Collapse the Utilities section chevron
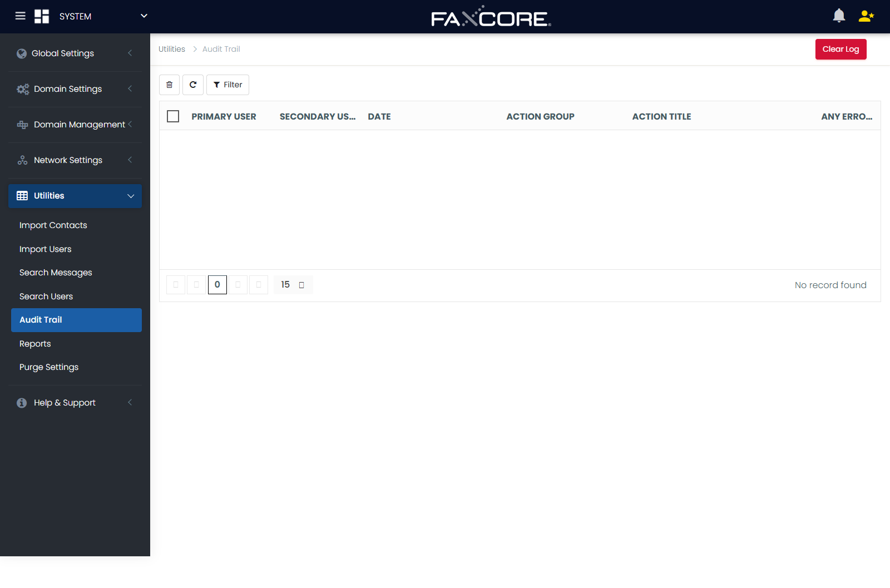The image size is (890, 588). 131,196
